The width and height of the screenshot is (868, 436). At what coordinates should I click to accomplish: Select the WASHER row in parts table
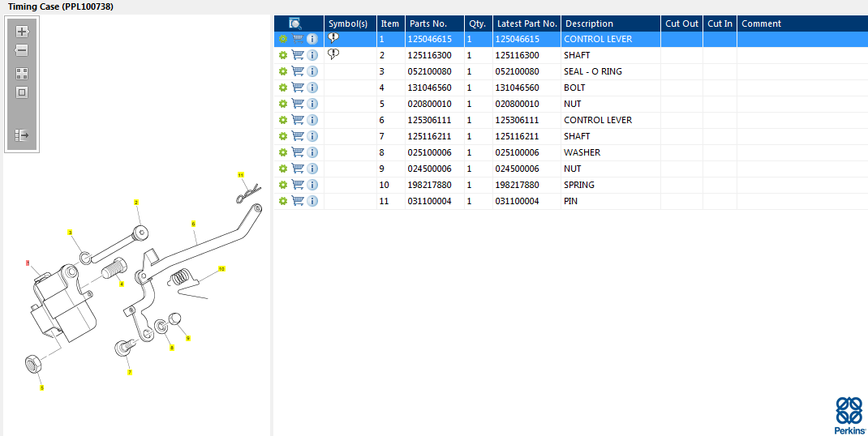(x=582, y=152)
